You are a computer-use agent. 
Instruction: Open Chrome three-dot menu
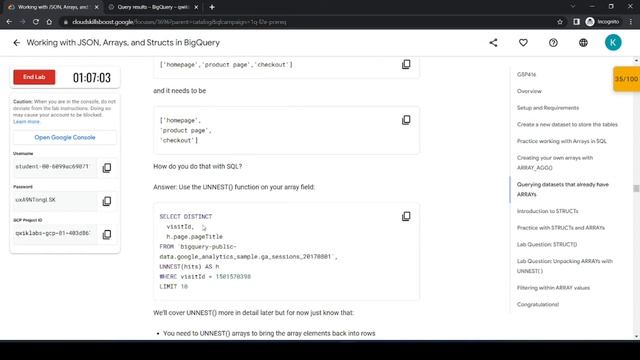631,22
